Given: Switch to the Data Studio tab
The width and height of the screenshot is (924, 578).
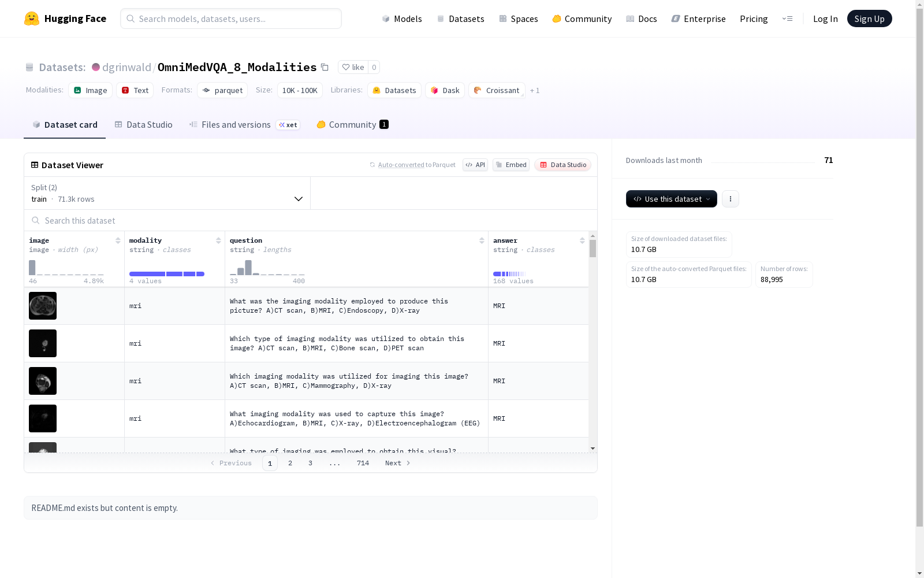Looking at the screenshot, I should [143, 125].
